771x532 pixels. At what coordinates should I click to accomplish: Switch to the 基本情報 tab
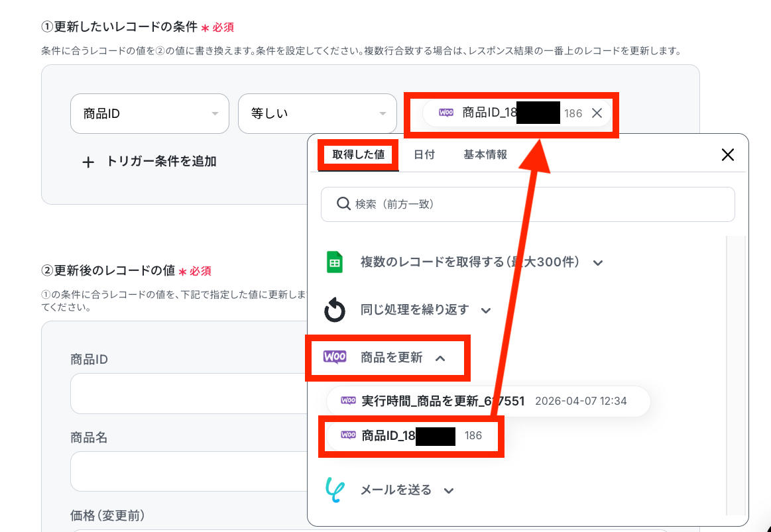[485, 155]
